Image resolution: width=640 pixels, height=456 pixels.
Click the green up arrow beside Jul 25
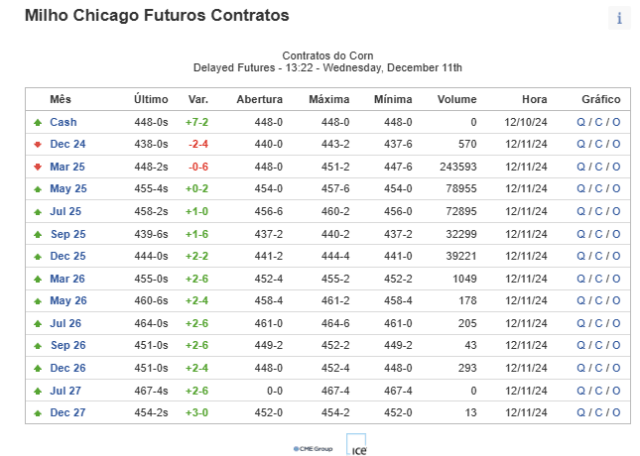38,212
